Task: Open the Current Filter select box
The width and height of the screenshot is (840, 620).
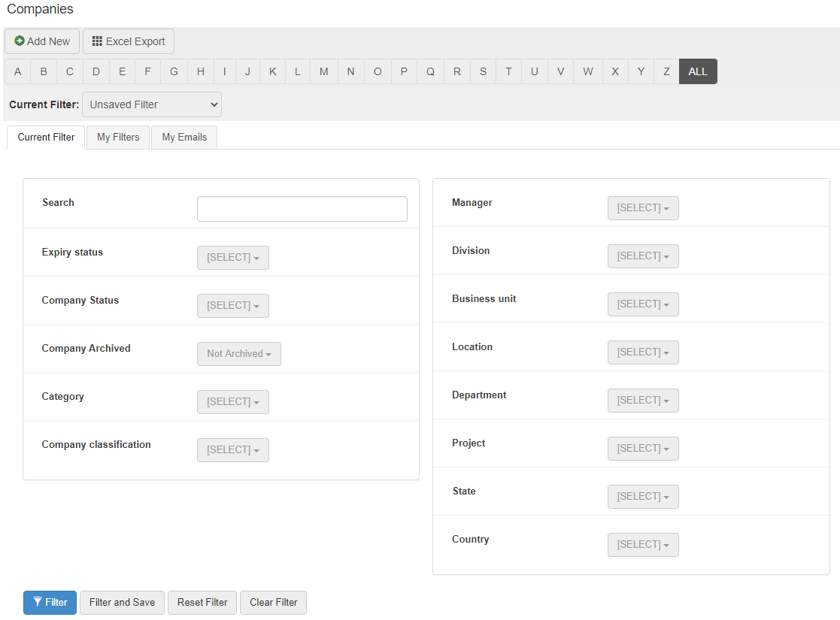Action: 151,104
